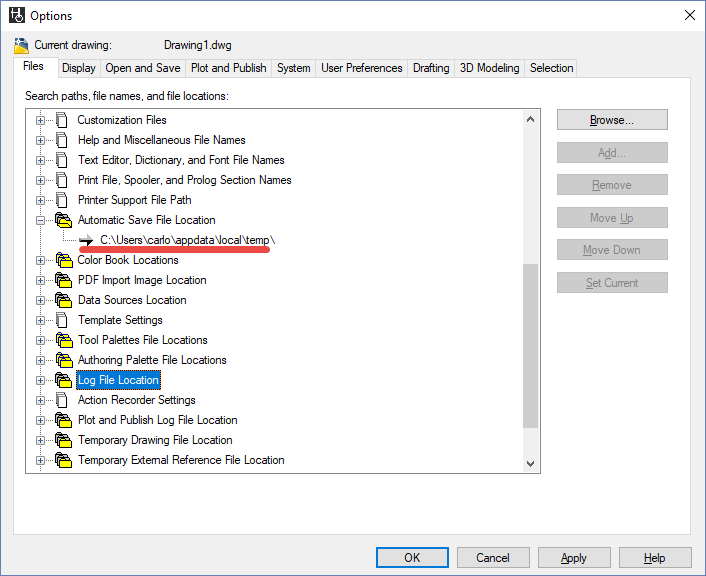Click the Tool Palettes File Locations folder icon
Screen dimensions: 706x576
pyautogui.click(x=63, y=340)
